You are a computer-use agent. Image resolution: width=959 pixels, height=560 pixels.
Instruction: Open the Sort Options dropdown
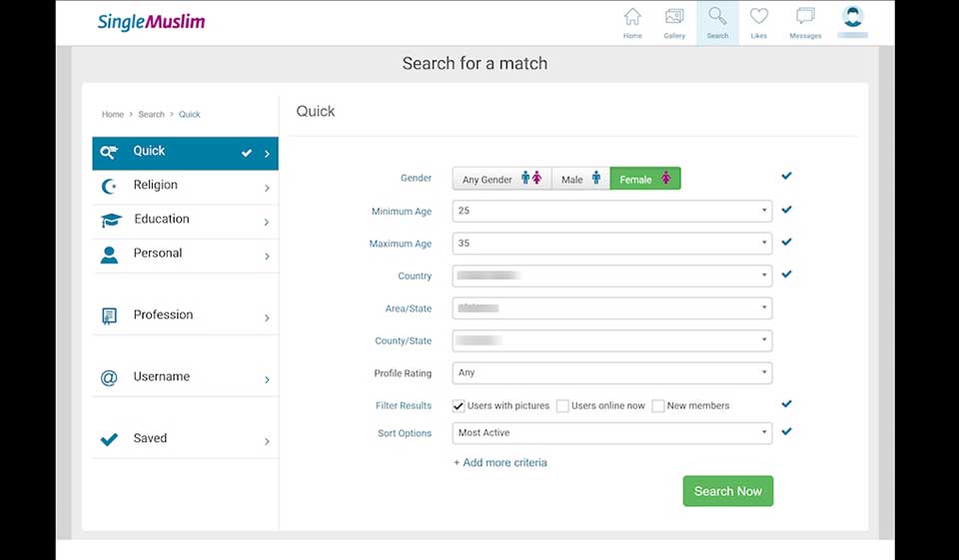click(611, 433)
